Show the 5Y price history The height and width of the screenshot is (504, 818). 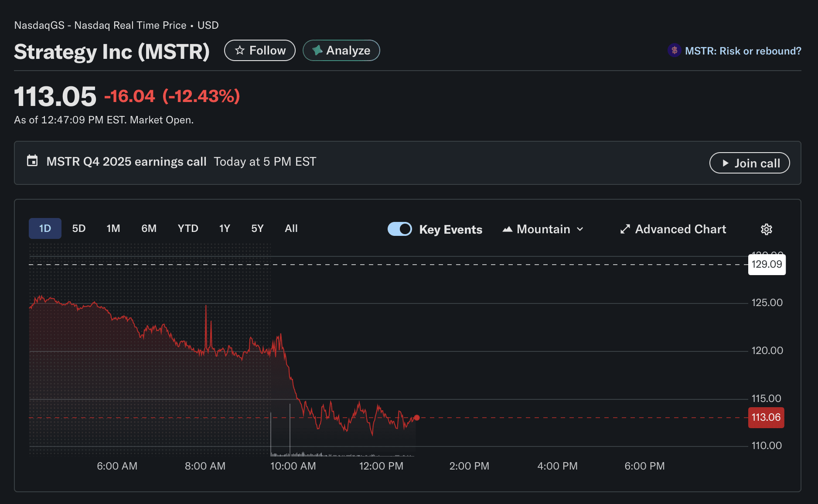(257, 228)
